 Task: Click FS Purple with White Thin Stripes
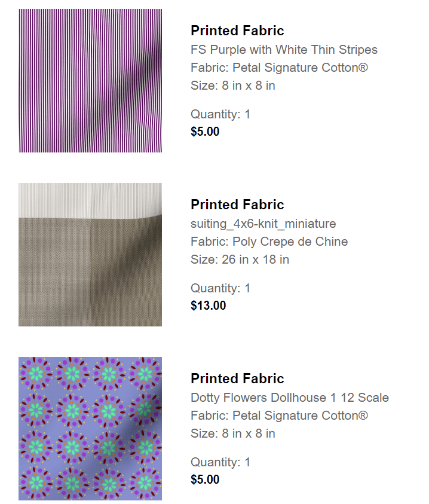click(x=284, y=50)
